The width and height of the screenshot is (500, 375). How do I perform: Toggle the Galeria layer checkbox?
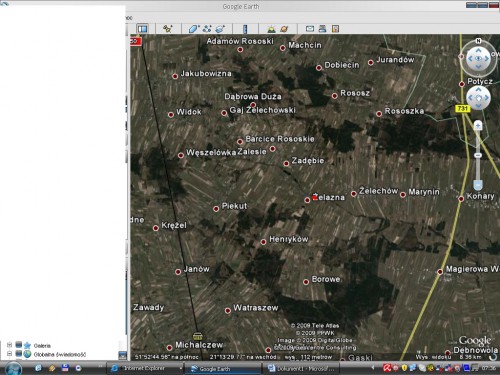tap(19, 345)
